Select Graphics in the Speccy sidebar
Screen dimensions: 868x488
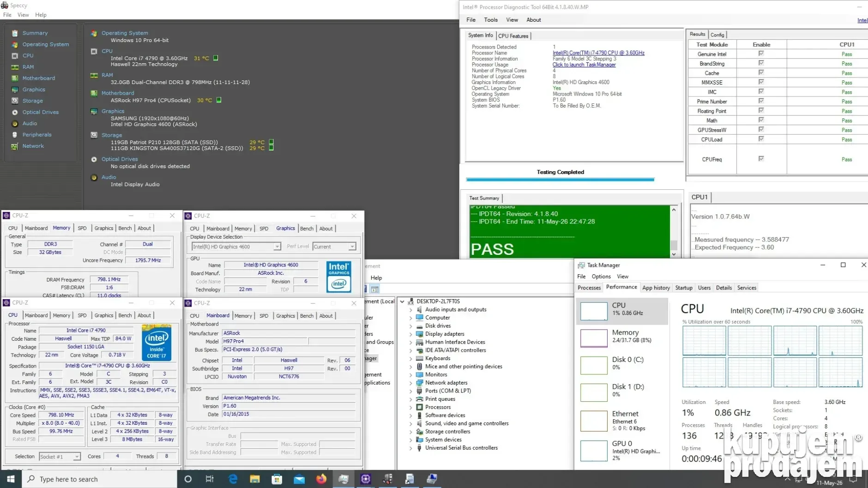(x=34, y=90)
